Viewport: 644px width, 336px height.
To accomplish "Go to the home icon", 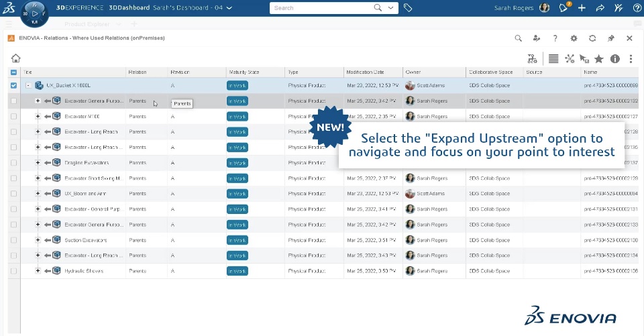I will click(15, 58).
